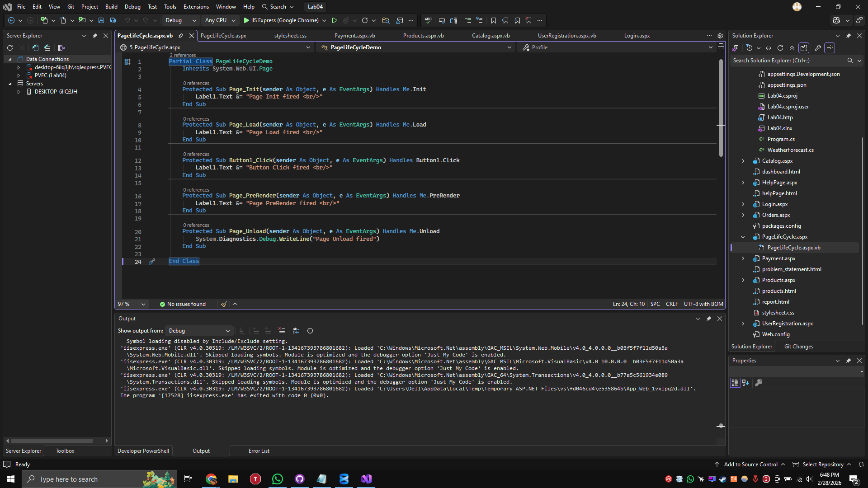868x488 pixels.
Task: Open the Show output from dropdown
Action: (x=199, y=330)
